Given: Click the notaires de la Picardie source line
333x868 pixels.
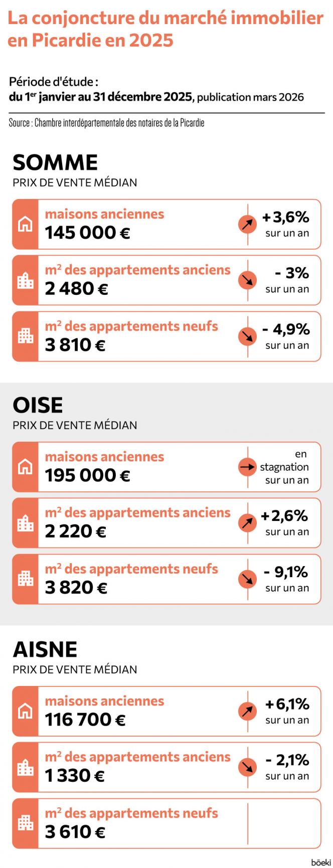Looking at the screenshot, I should tap(107, 123).
